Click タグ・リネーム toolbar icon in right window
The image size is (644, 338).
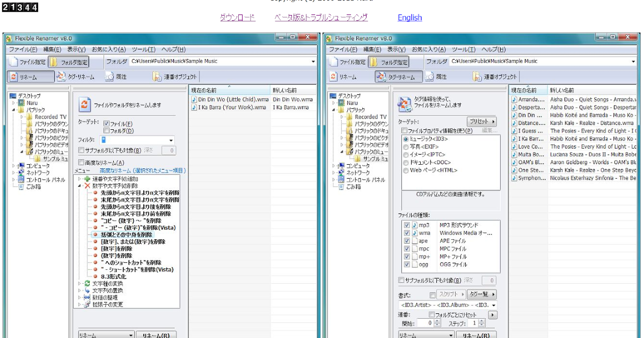[x=382, y=77]
